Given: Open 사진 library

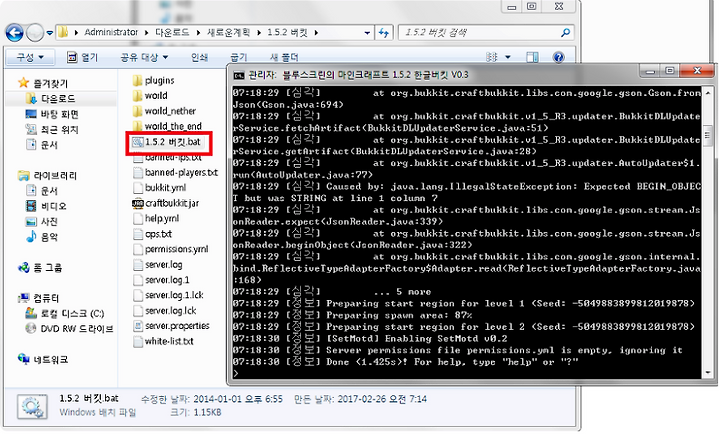Looking at the screenshot, I should 42,221.
